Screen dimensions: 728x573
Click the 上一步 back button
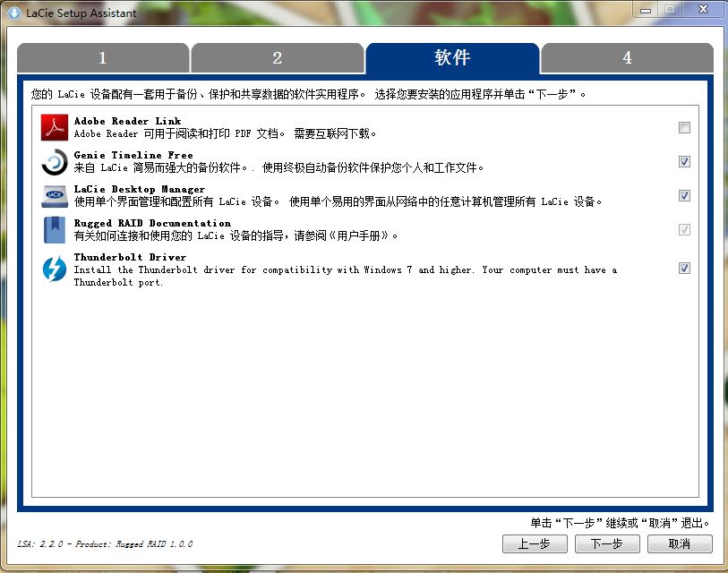[534, 544]
